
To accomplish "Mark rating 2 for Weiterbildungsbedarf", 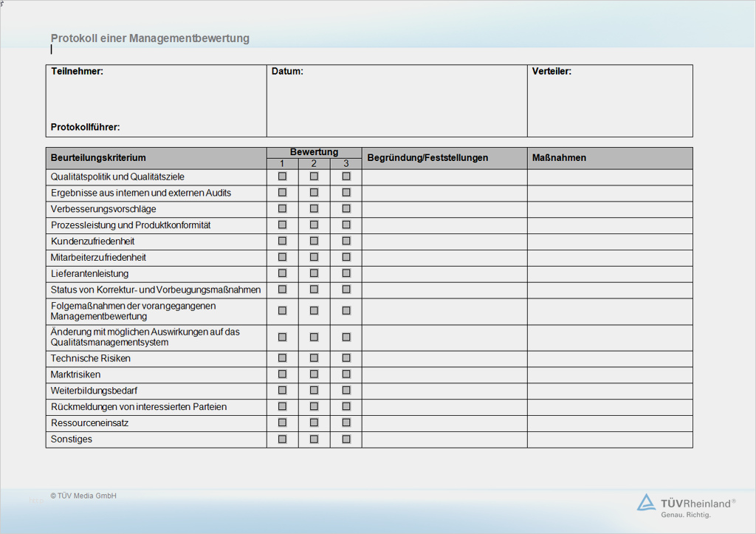I will pyautogui.click(x=314, y=390).
